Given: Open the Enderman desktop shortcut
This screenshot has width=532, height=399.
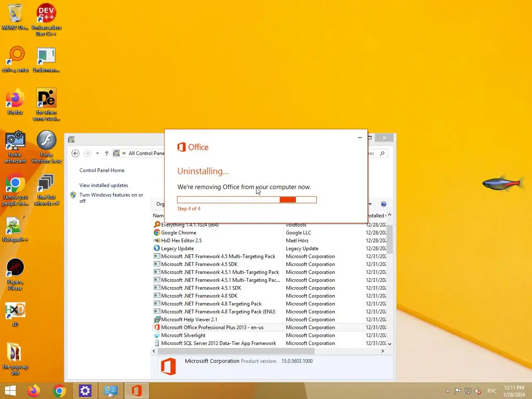Looking at the screenshot, I should pos(46,59).
